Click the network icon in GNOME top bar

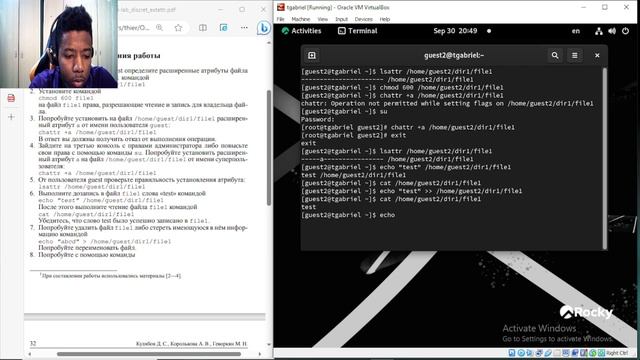(599, 31)
